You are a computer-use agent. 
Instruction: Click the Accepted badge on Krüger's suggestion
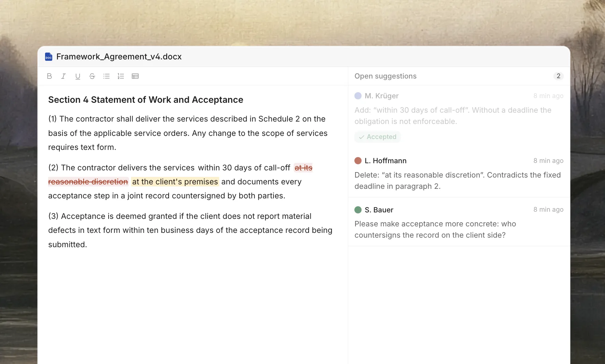pyautogui.click(x=378, y=137)
